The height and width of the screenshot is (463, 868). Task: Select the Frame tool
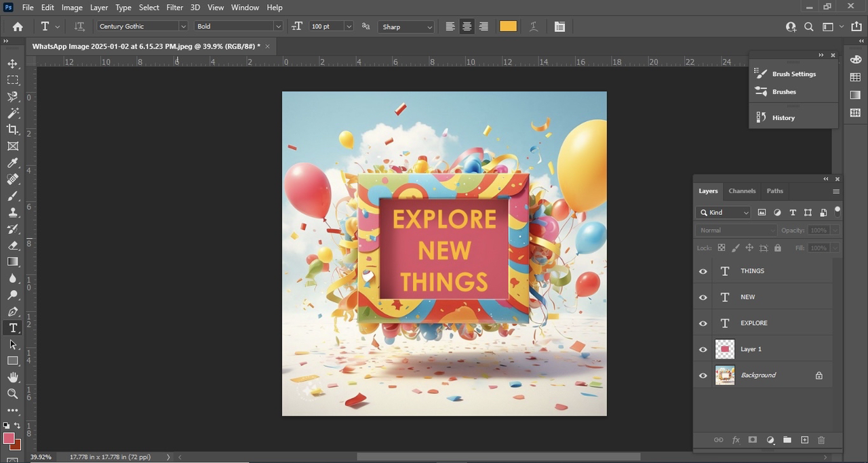click(x=13, y=146)
